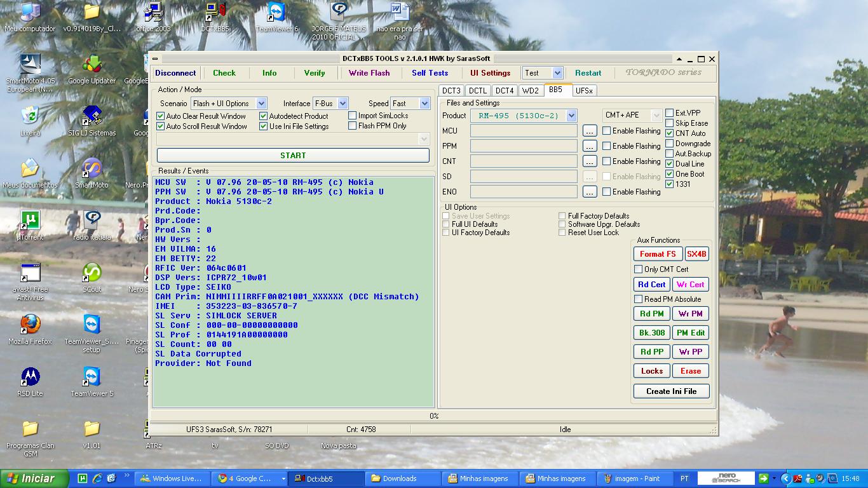Click the Format FS button
Viewport: 868px width, 488px height.
click(658, 254)
